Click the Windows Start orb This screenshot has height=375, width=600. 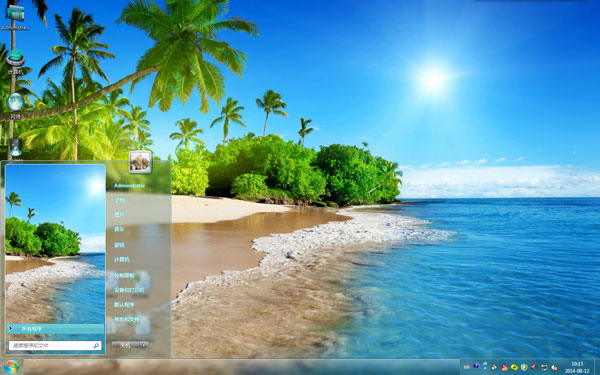pos(11,367)
